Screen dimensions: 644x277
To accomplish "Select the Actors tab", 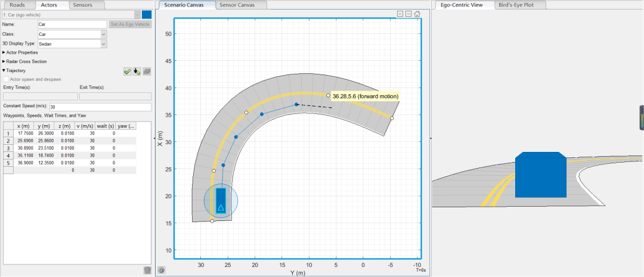I will point(49,5).
